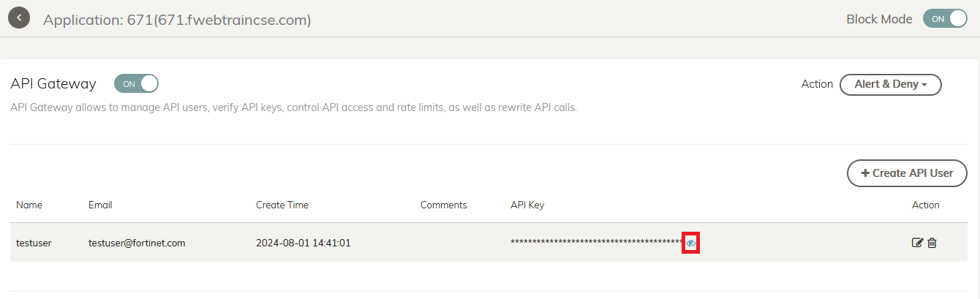Reveal the API key with eye icon
The width and height of the screenshot is (980, 299).
coord(691,243)
